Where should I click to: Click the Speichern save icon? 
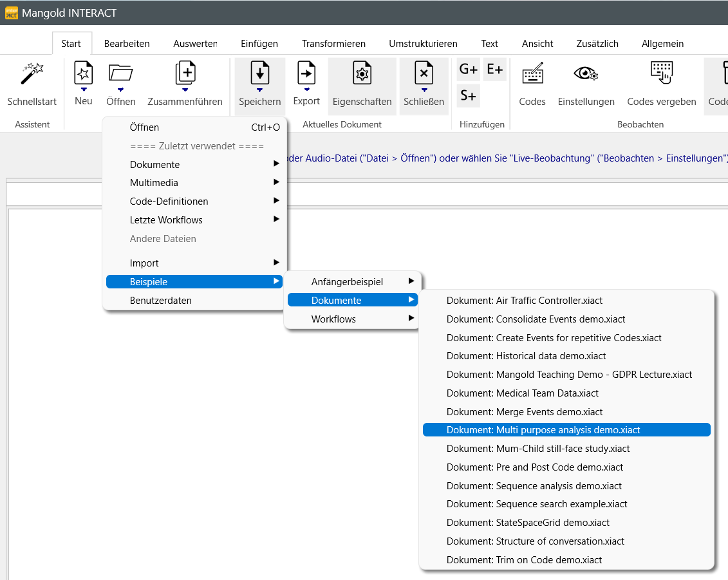click(x=260, y=73)
